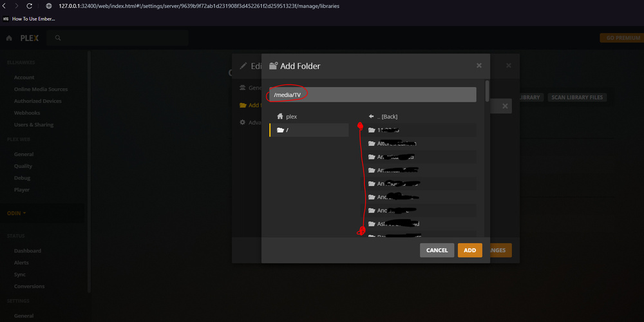Click the GO PREMIUM button

[622, 38]
